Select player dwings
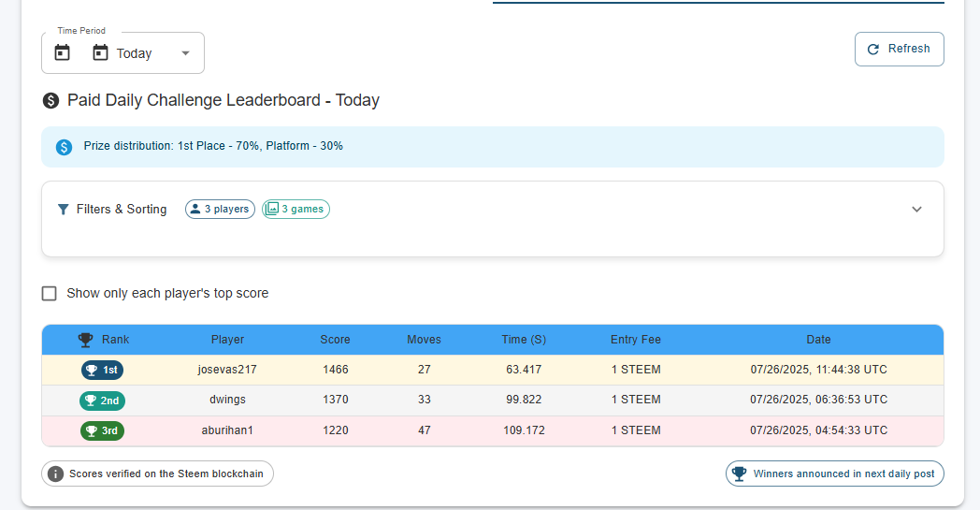980x510 pixels. pos(227,400)
